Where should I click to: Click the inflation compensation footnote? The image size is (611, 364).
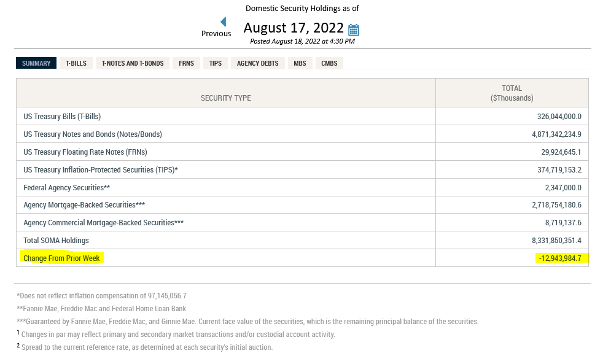pos(102,296)
